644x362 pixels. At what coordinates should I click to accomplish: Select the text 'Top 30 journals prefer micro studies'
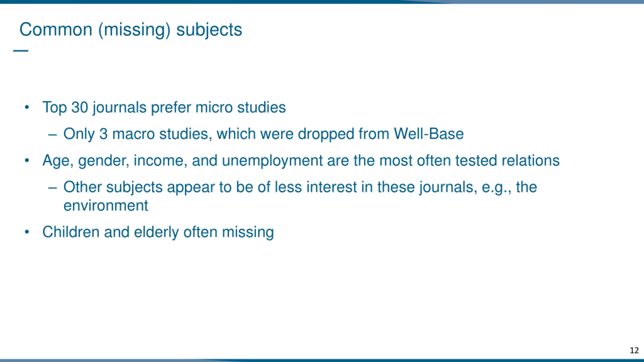[164, 108]
